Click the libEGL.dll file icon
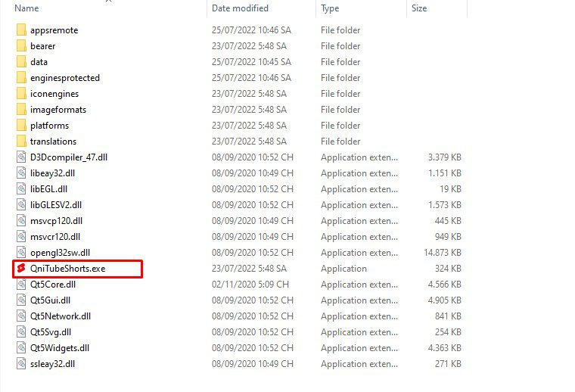The image size is (575, 392). click(21, 189)
